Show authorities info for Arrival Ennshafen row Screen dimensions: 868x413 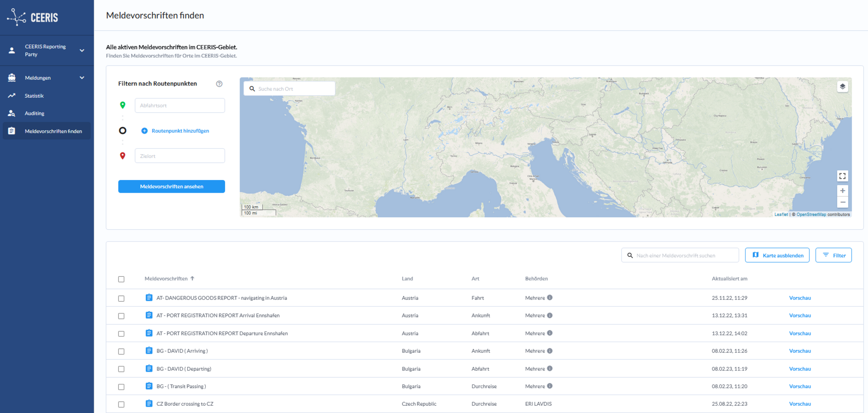[550, 315]
